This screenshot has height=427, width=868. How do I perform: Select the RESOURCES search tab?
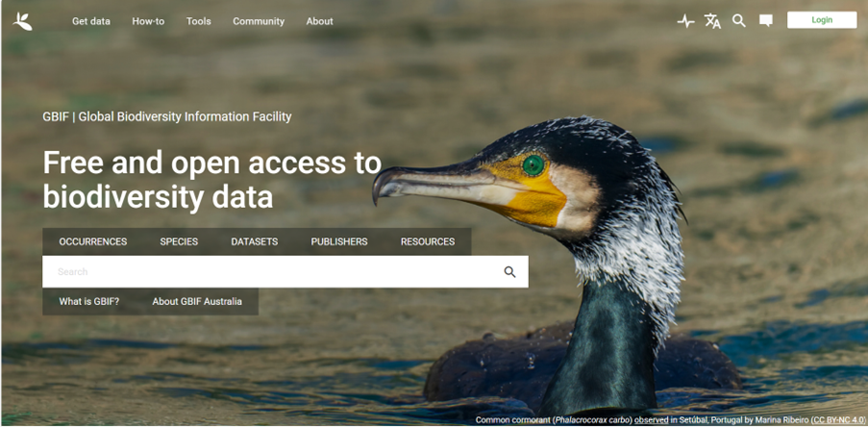tap(428, 241)
